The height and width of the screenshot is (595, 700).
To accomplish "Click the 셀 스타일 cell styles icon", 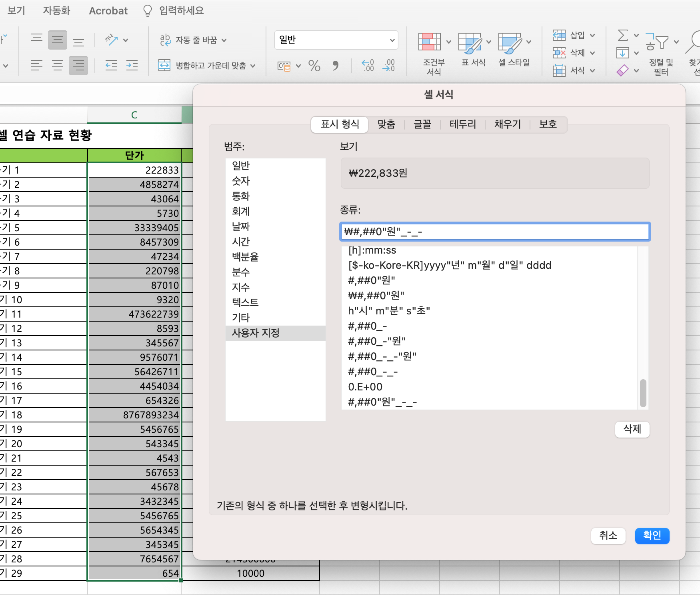I will (x=510, y=42).
